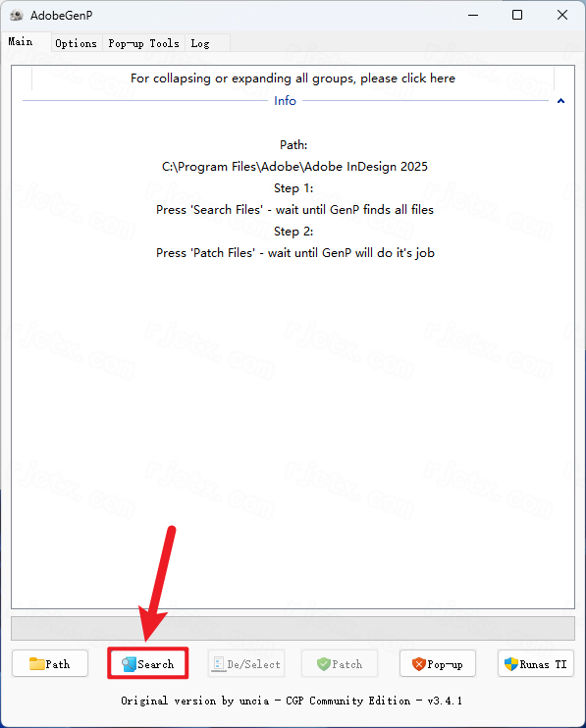Click the version credits text at bottom
This screenshot has width=586, height=728.
click(293, 701)
